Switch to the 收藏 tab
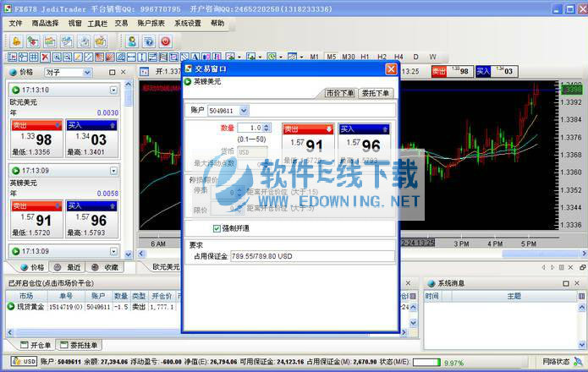Image resolution: width=588 pixels, height=372 pixels. tap(105, 267)
